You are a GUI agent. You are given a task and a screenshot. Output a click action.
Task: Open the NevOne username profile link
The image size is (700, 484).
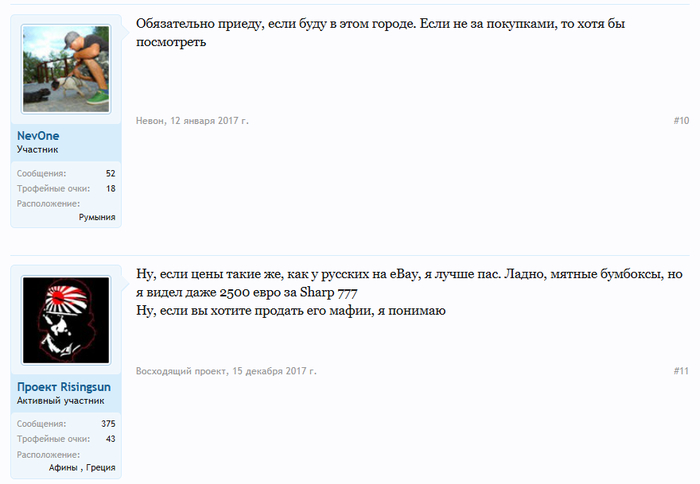click(38, 135)
